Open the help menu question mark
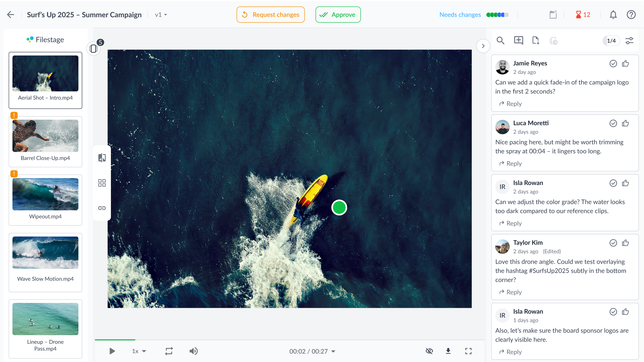This screenshot has width=644, height=362. pos(631,14)
